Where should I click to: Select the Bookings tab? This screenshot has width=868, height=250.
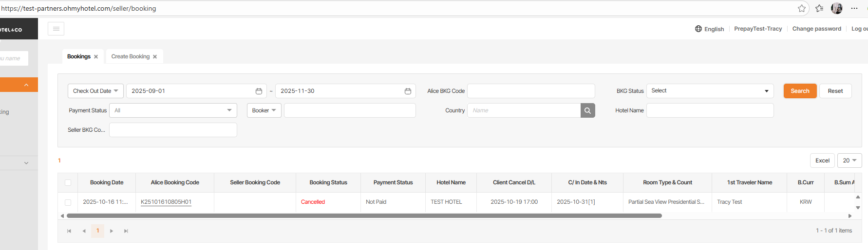pos(78,56)
